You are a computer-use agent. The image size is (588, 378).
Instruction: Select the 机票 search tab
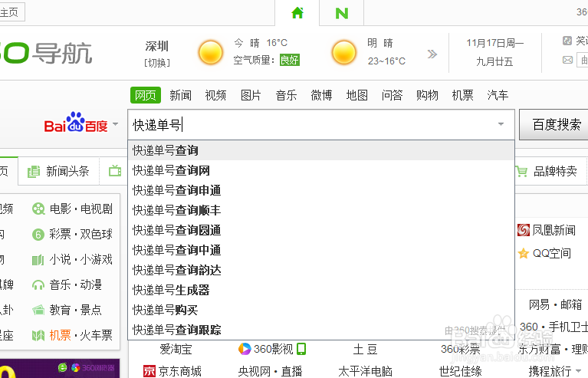point(462,95)
